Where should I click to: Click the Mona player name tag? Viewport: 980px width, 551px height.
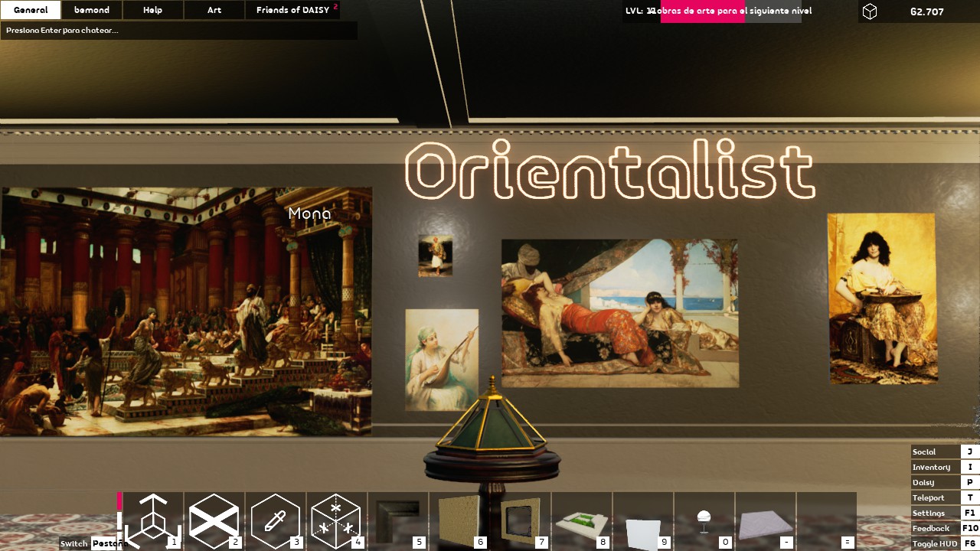[309, 214]
